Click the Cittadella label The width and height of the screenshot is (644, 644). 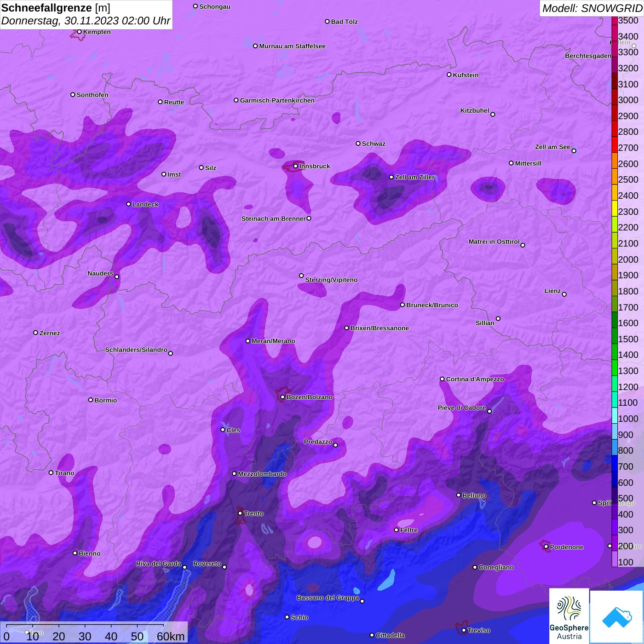point(391,635)
